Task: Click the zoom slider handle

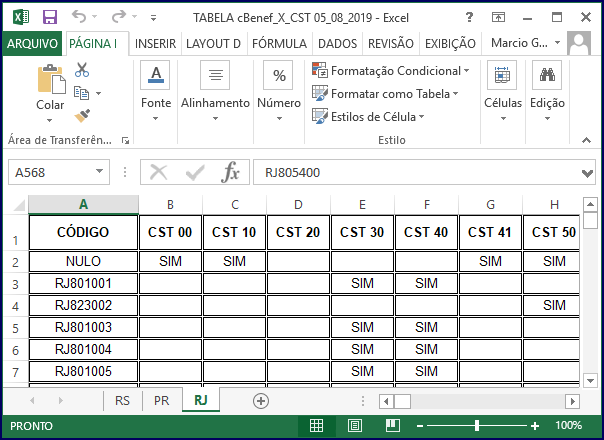Action: 477,426
